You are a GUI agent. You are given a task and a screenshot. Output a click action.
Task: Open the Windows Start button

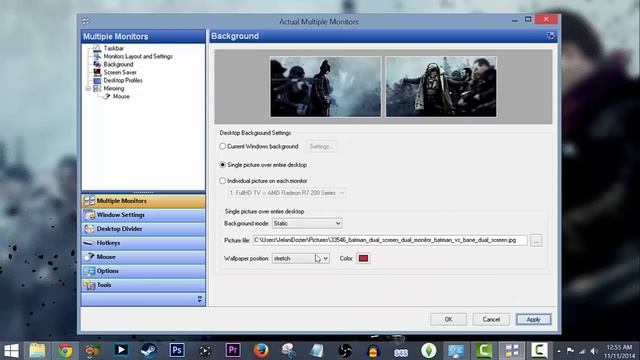click(x=11, y=351)
